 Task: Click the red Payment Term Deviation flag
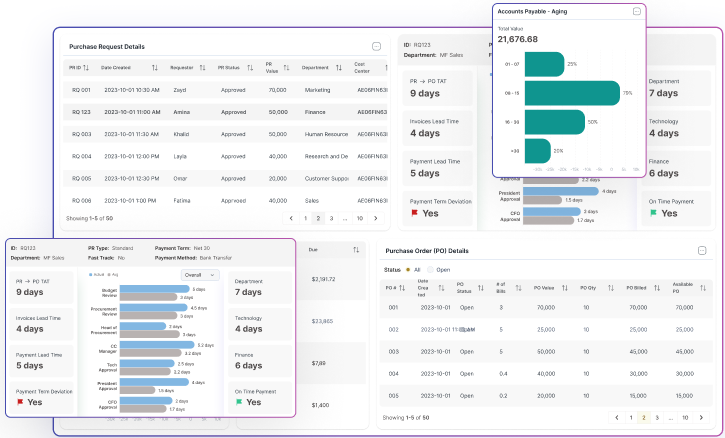coord(22,402)
